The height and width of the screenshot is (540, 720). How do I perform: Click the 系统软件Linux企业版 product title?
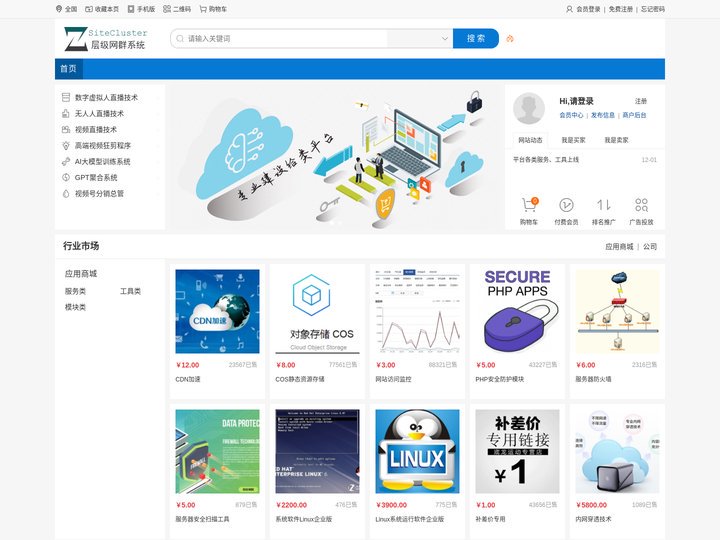point(304,519)
